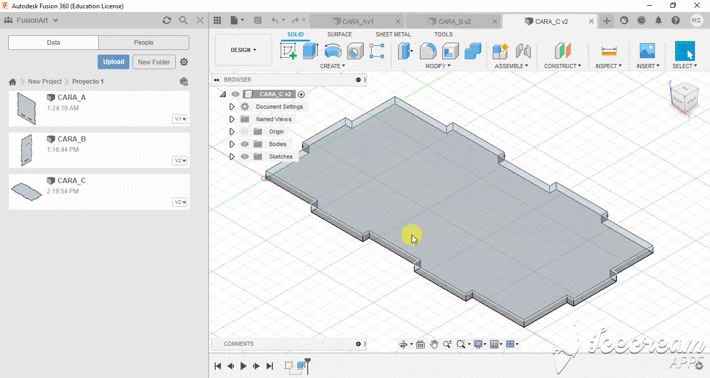Collapse the CARA_C v2 root node
This screenshot has width=710, height=378.
coord(223,94)
